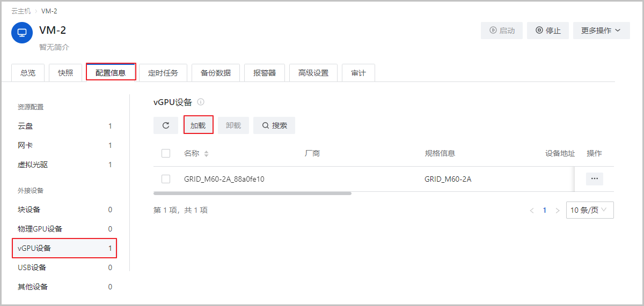Click the 加载 button
The width and height of the screenshot is (644, 306).
[x=198, y=125]
